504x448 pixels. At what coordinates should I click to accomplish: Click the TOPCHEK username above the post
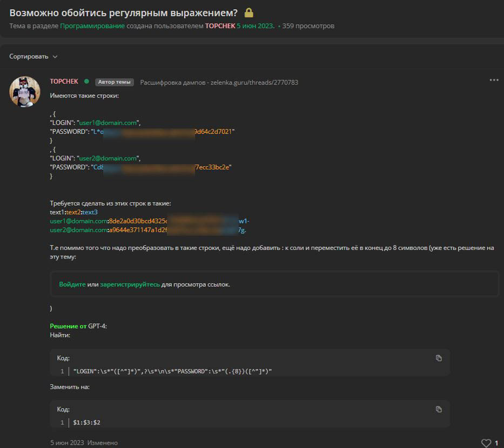64,82
